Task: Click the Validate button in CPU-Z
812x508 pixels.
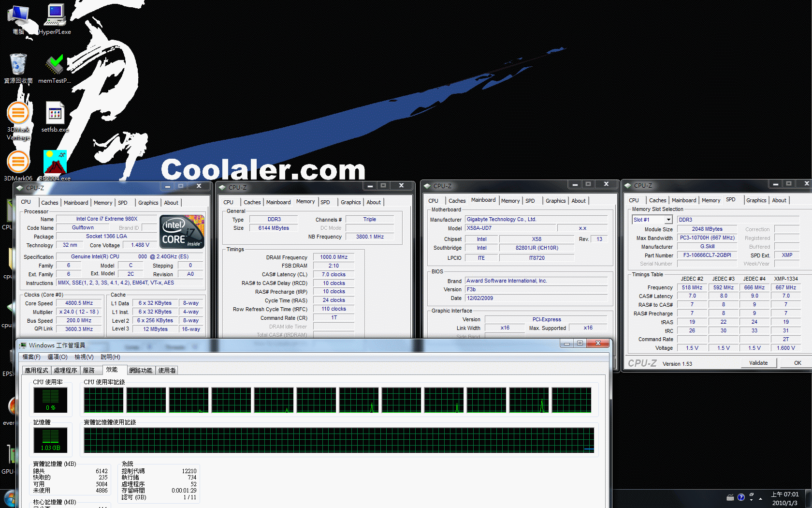Action: (758, 363)
